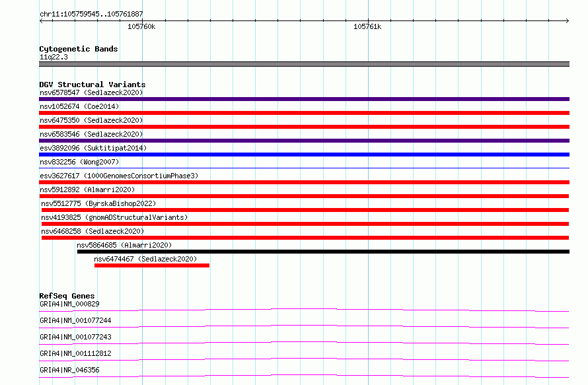This screenshot has width=588, height=385.
Task: Click the red bar of esv3627617
Action: tap(304, 182)
